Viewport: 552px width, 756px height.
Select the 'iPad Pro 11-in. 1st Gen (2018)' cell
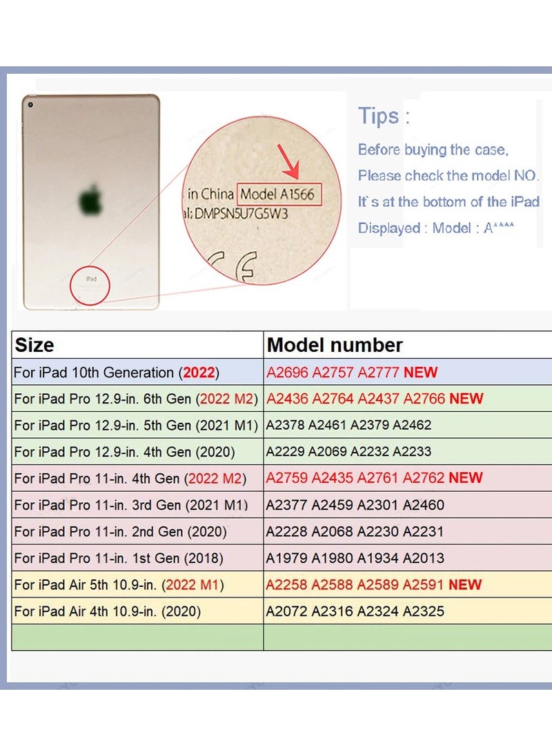click(x=137, y=558)
